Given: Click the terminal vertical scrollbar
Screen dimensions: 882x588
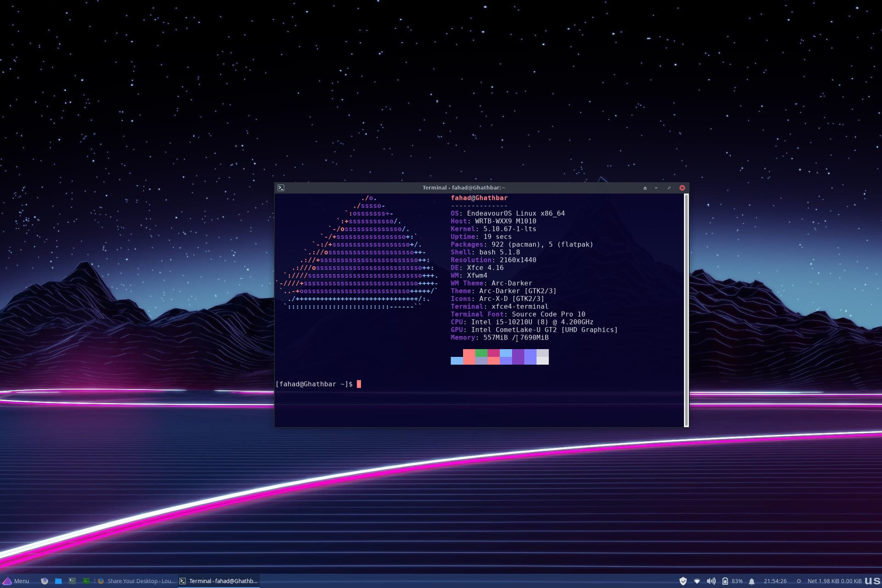Looking at the screenshot, I should pos(686,310).
